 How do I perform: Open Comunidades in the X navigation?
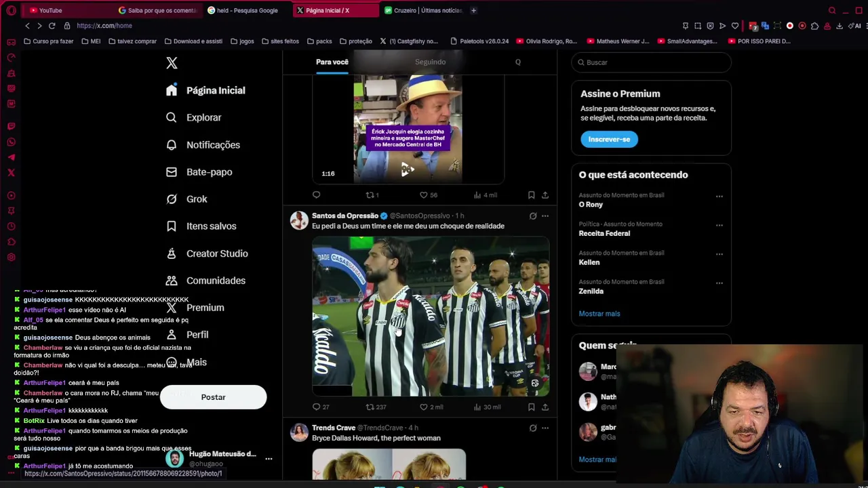pos(206,280)
